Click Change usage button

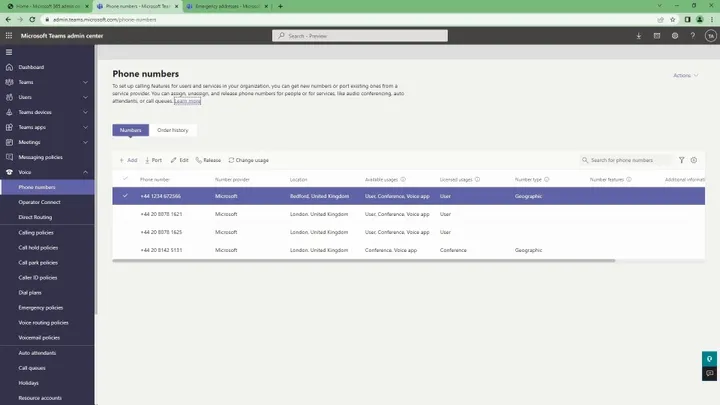(248, 160)
